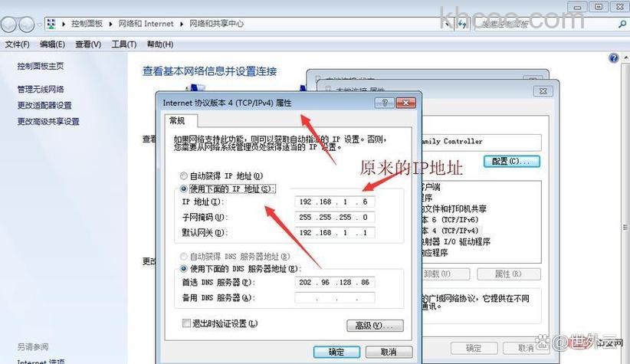Click 确定 button in connection properties window
630x364 pixels.
[474, 348]
